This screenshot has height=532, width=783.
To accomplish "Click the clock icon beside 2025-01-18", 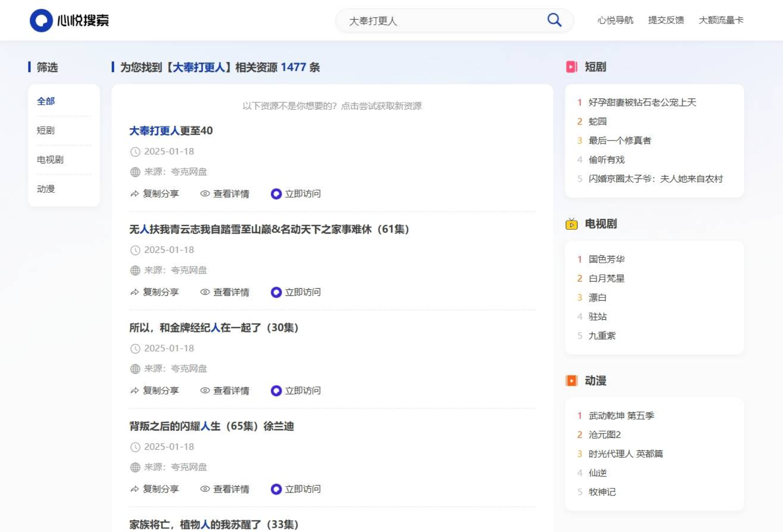I will 135,151.
